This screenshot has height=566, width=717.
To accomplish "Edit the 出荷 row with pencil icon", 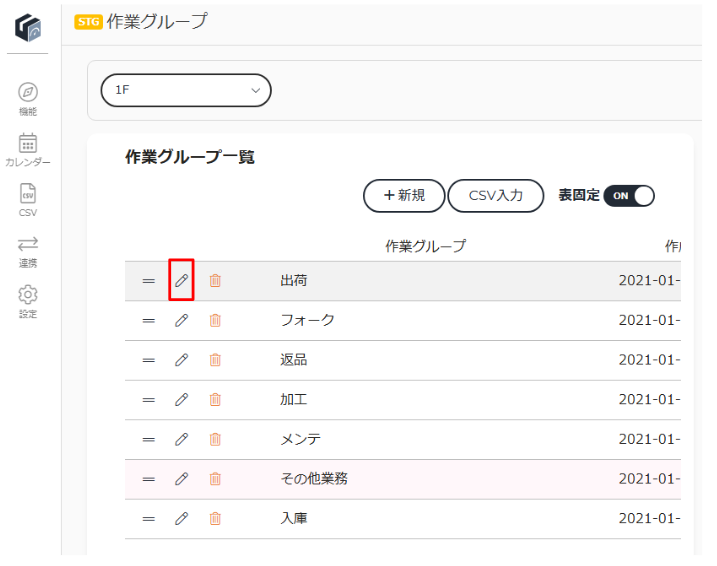I will [x=182, y=280].
